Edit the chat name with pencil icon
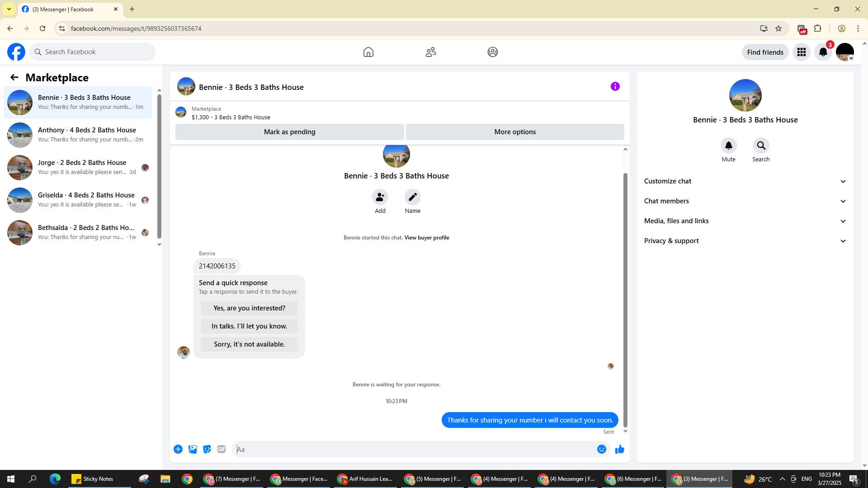The width and height of the screenshot is (868, 488). 413,197
